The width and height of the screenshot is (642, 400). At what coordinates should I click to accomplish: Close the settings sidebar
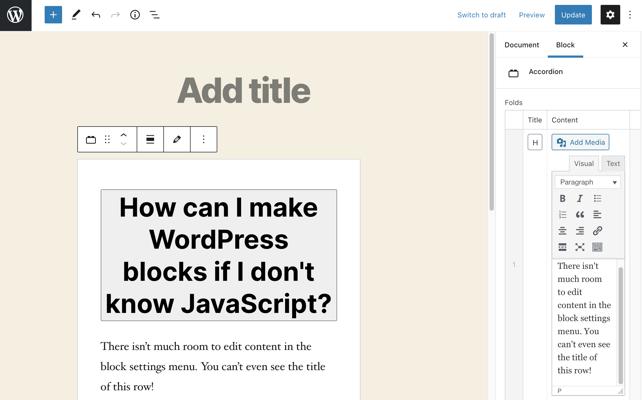pos(625,45)
